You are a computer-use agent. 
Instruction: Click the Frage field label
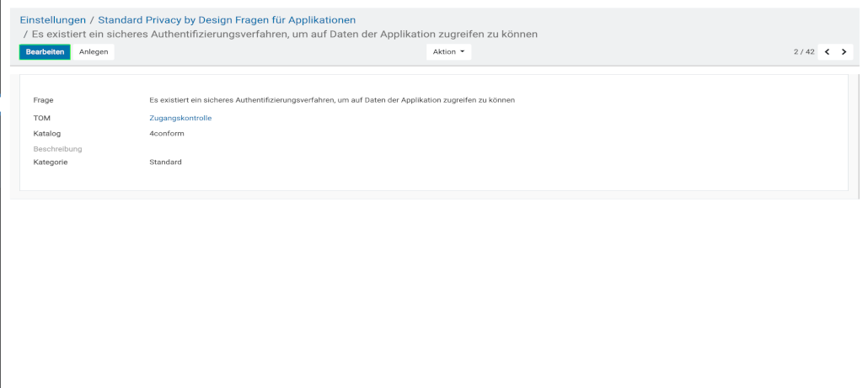click(43, 100)
